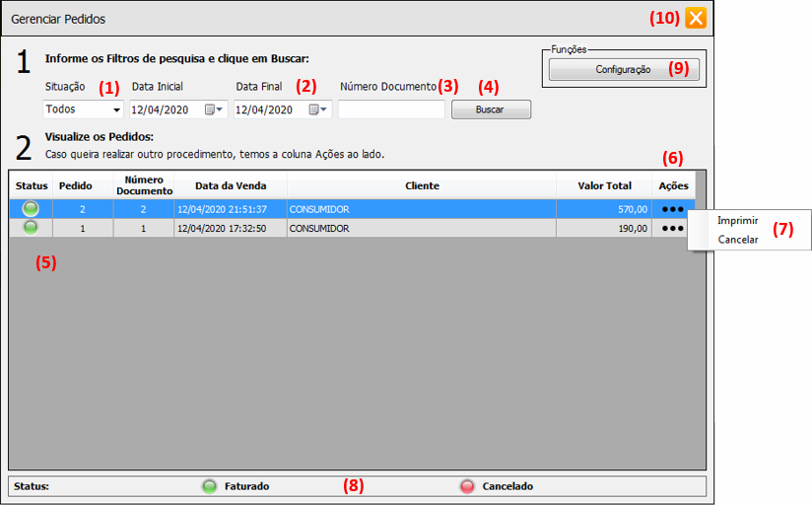Click the Faturado green legend icon
This screenshot has height=505, width=812.
(209, 486)
